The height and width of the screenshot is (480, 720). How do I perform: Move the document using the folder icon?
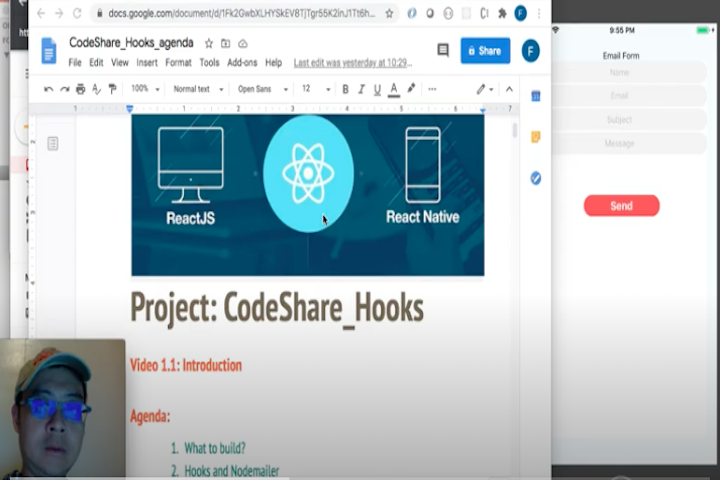(x=225, y=44)
